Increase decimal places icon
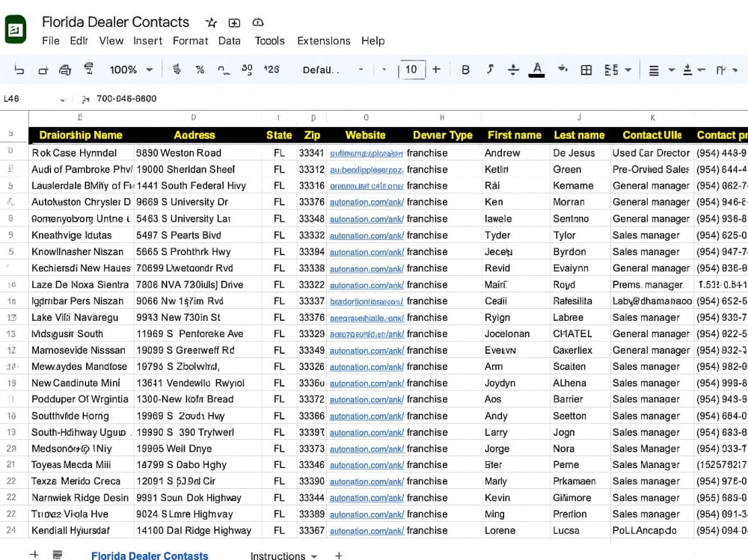The height and width of the screenshot is (560, 748). pos(247,70)
